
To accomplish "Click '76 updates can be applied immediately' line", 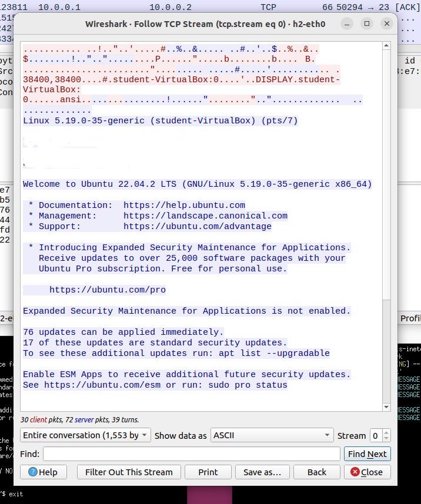I will coord(123,332).
